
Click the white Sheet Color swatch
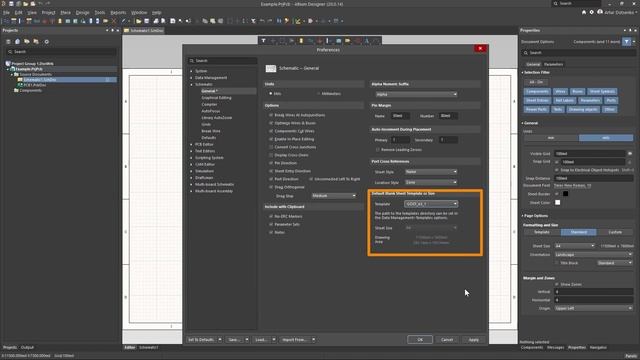[x=557, y=202]
